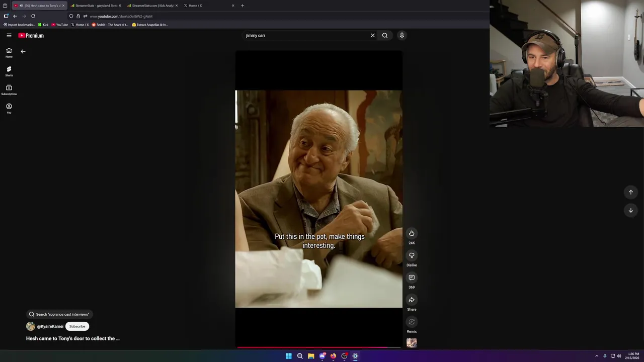Open the YouTube guide hamburger menu
Viewport: 644px width, 362px height.
click(9, 35)
